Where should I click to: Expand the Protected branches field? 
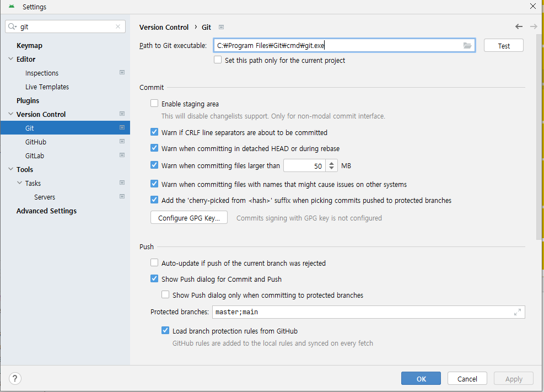pyautogui.click(x=518, y=312)
